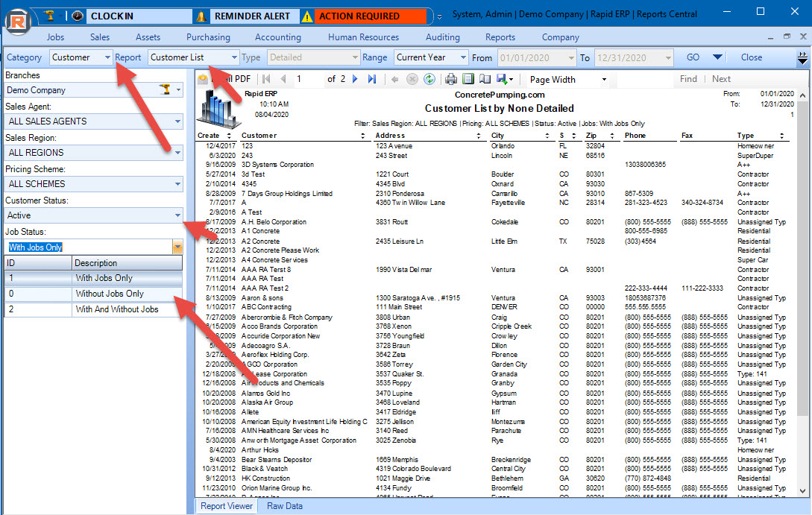
Task: Go to next report page
Action: pos(355,79)
